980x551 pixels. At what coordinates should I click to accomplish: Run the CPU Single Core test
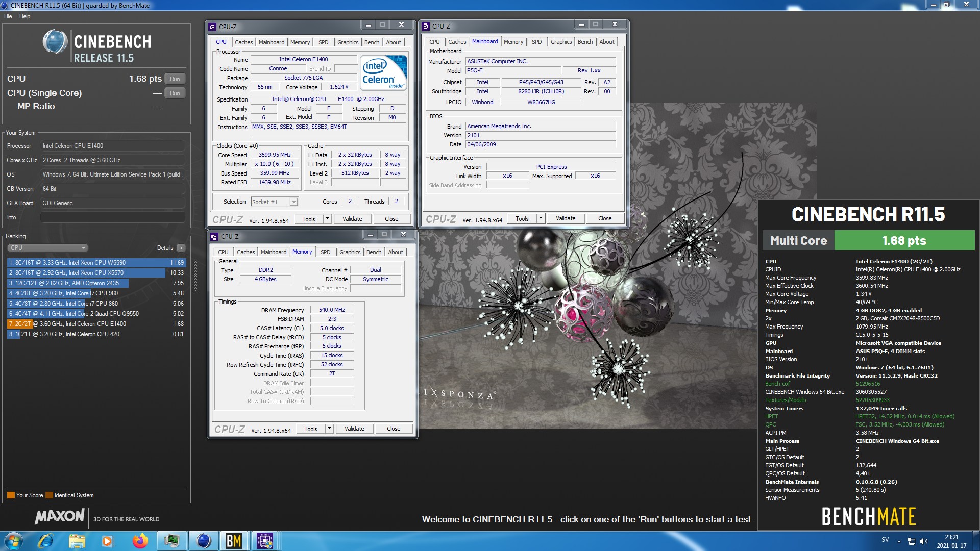175,93
